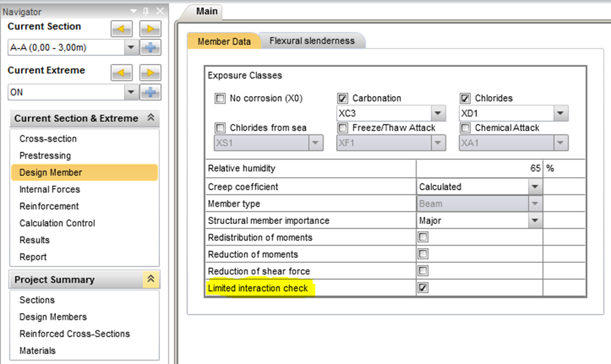Open the Carbonation XC3 class dropdown
The height and width of the screenshot is (364, 611).
438,113
